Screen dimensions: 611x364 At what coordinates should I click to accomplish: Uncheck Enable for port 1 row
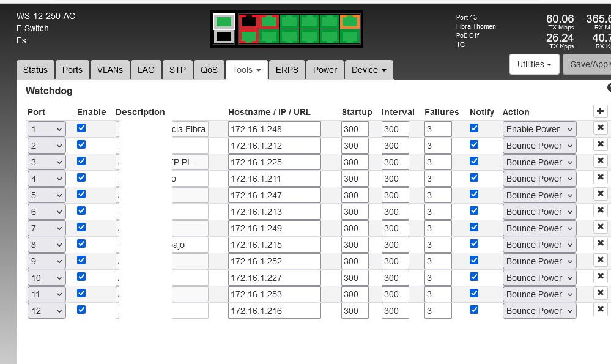coord(81,128)
